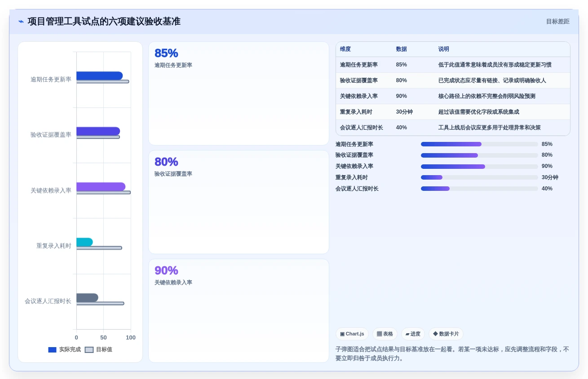This screenshot has width=588, height=379.
Task: Click the 关键依赖录入率 axis label in chart
Action: click(51, 190)
